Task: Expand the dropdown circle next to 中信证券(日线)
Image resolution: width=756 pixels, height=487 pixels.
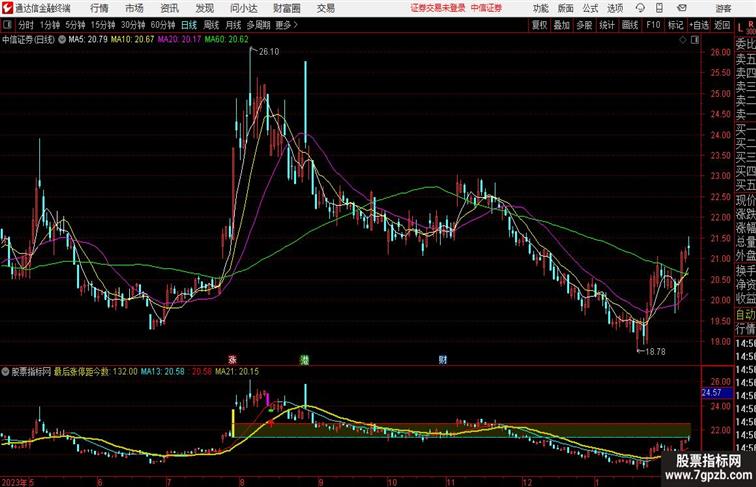Action: 62,40
